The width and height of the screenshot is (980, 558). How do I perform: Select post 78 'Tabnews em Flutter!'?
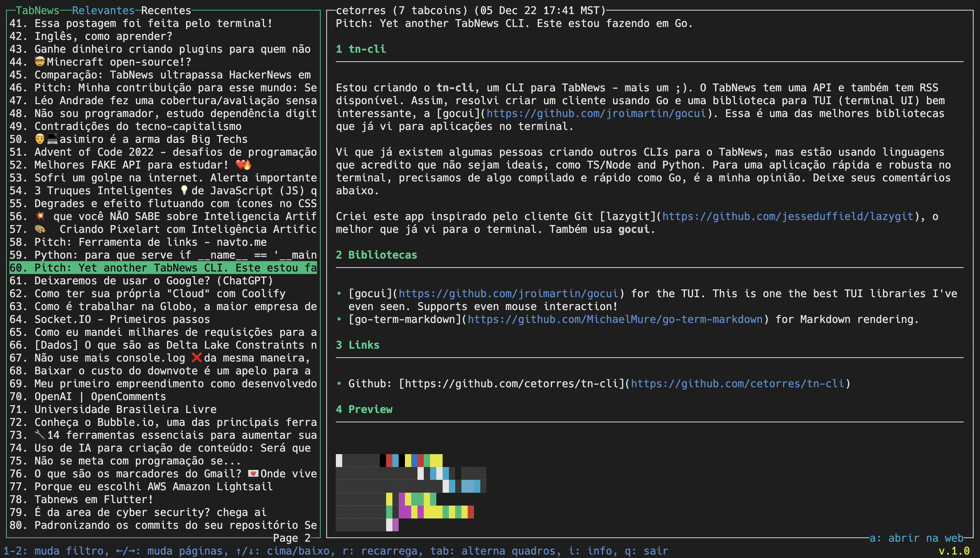tap(163, 500)
